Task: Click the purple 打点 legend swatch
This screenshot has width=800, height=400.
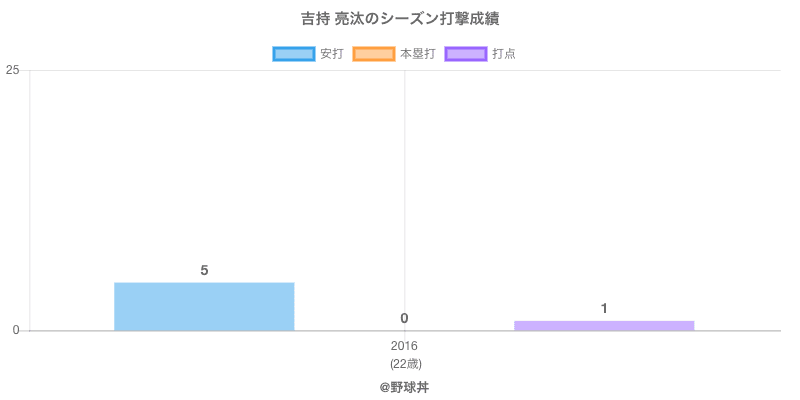Action: click(x=465, y=54)
